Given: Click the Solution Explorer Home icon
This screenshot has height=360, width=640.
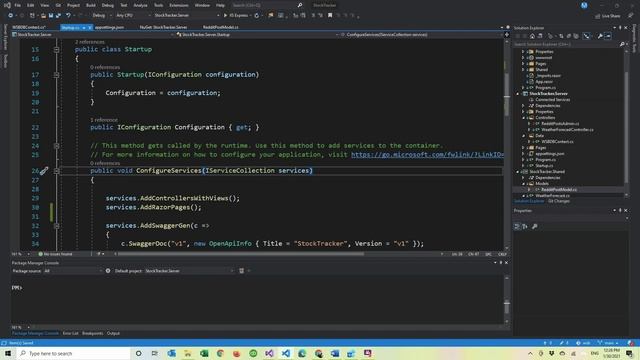Looking at the screenshot, I should point(532,36).
